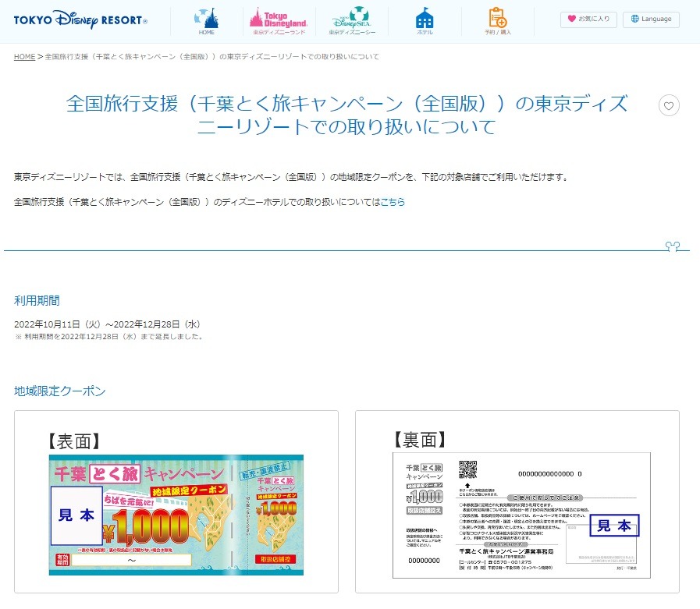Click the Tokyo Disney Resort logo

point(80,19)
